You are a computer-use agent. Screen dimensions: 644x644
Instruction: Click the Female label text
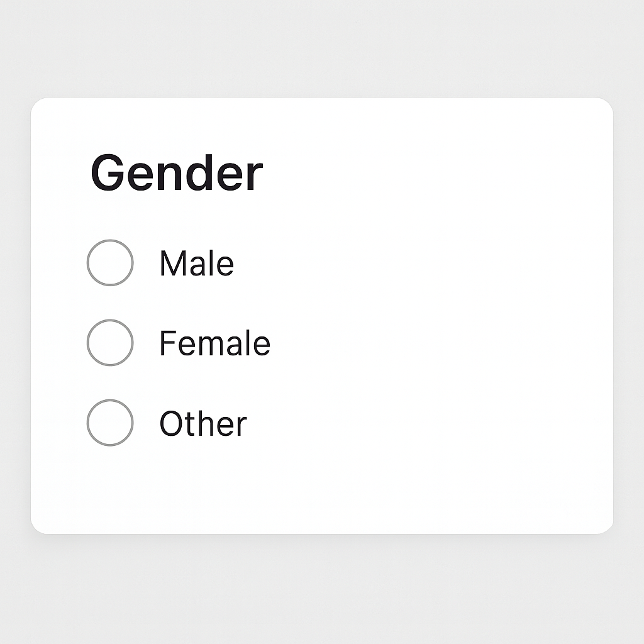click(x=214, y=343)
